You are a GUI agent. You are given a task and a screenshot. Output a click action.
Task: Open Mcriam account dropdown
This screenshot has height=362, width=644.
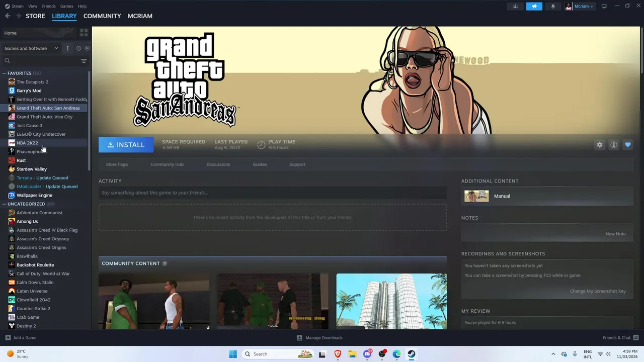579,6
